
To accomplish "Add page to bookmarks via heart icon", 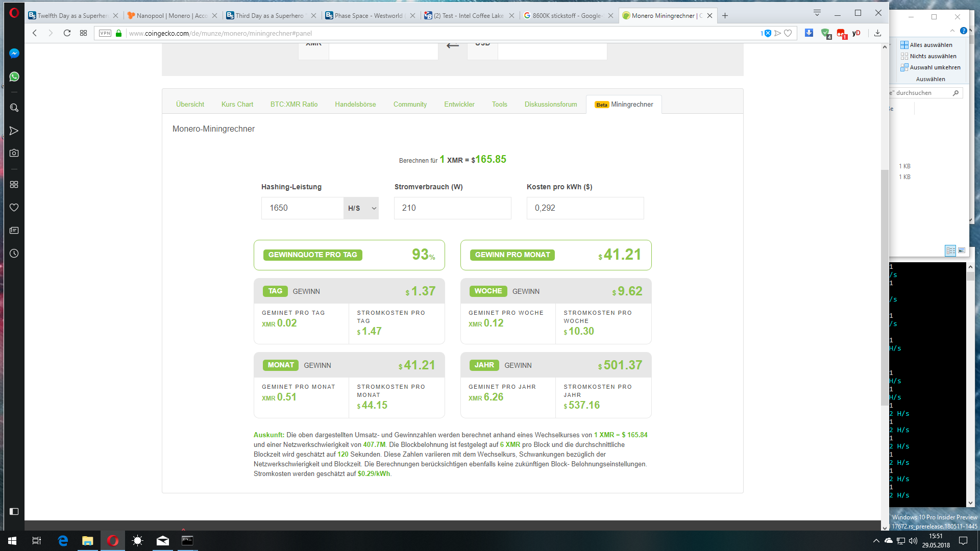I will [x=788, y=33].
